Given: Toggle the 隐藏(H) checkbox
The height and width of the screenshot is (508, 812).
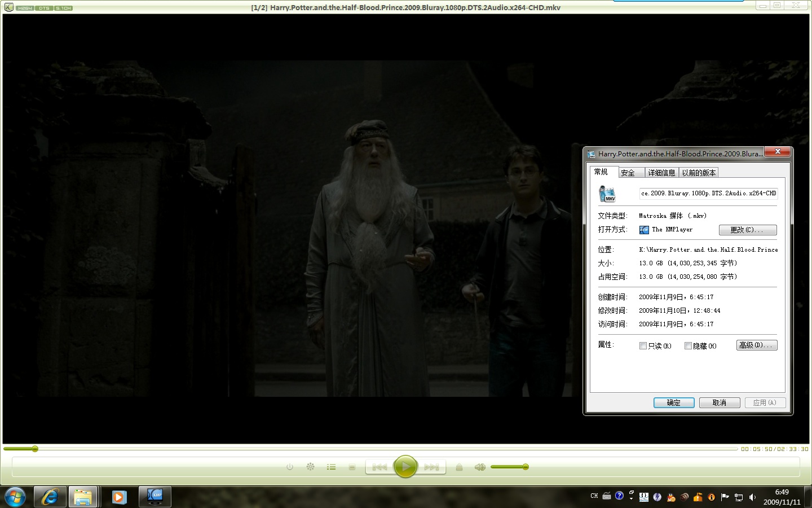Looking at the screenshot, I should [688, 346].
